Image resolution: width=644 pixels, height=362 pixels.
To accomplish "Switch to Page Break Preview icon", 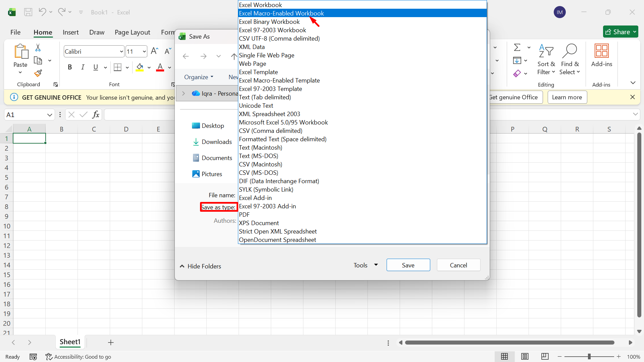I will [545, 357].
